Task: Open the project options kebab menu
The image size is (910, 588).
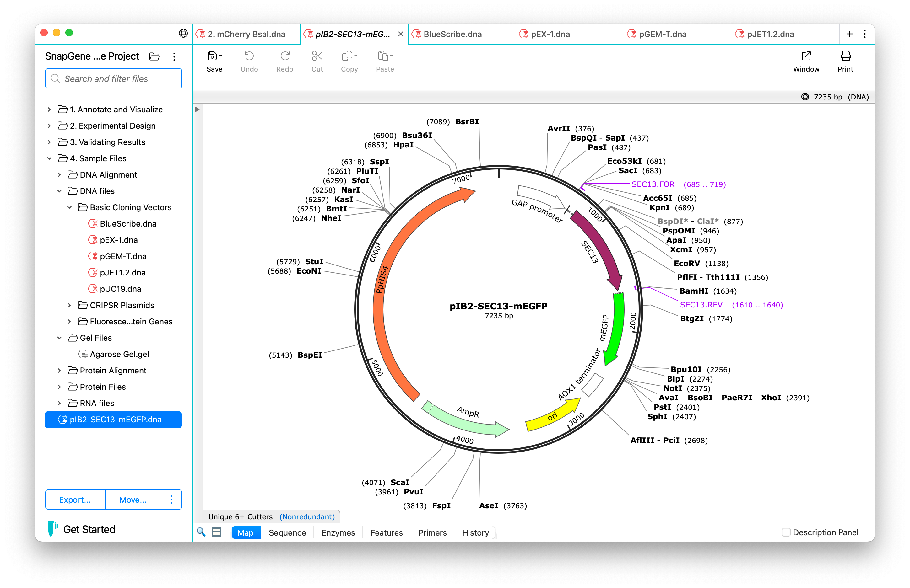Action: tap(174, 56)
